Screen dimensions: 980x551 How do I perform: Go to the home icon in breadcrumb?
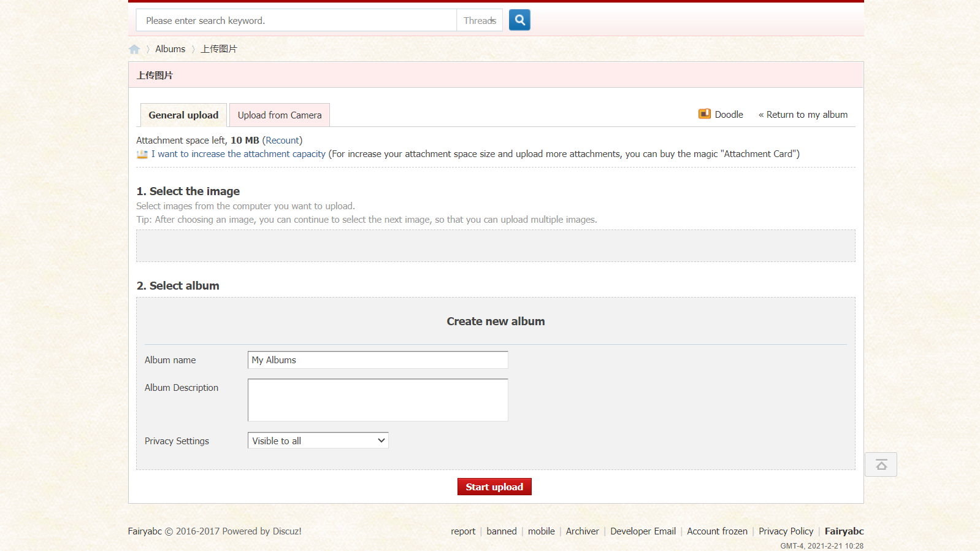click(134, 49)
